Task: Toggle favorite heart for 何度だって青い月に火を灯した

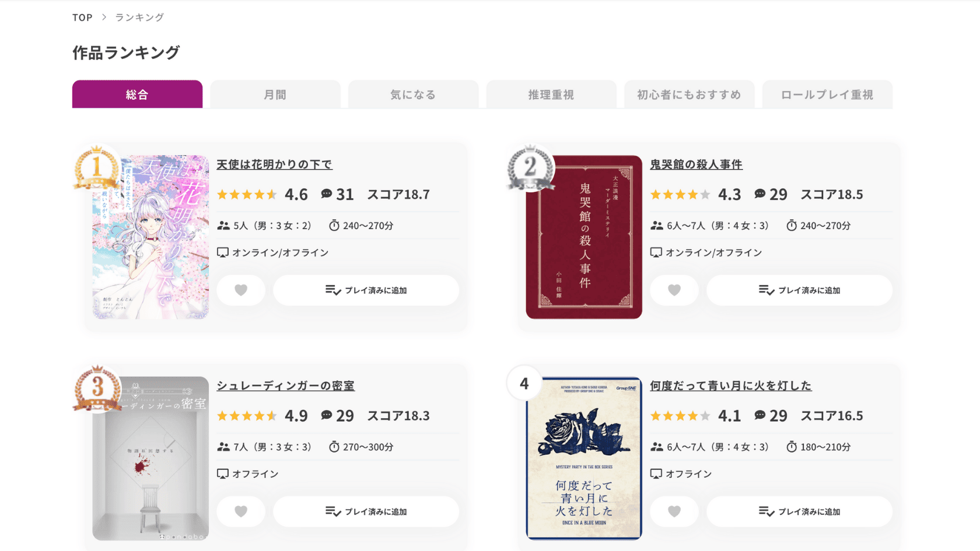Action: tap(674, 511)
